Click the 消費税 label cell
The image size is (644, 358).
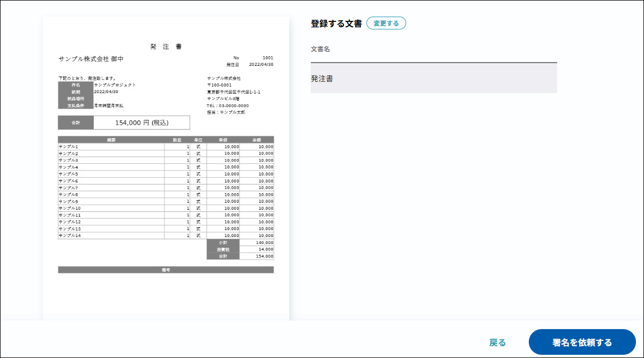(223, 249)
